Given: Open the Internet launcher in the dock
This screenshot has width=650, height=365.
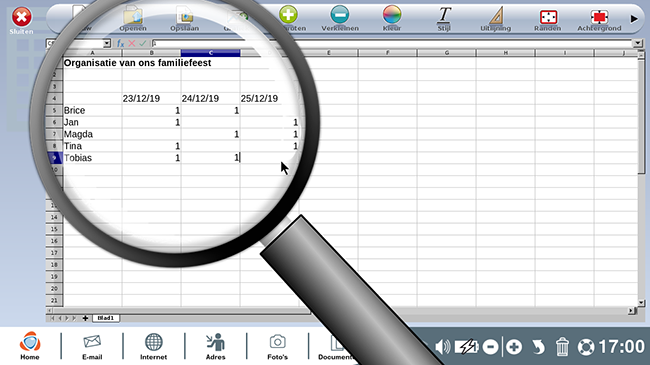Looking at the screenshot, I should (x=153, y=347).
